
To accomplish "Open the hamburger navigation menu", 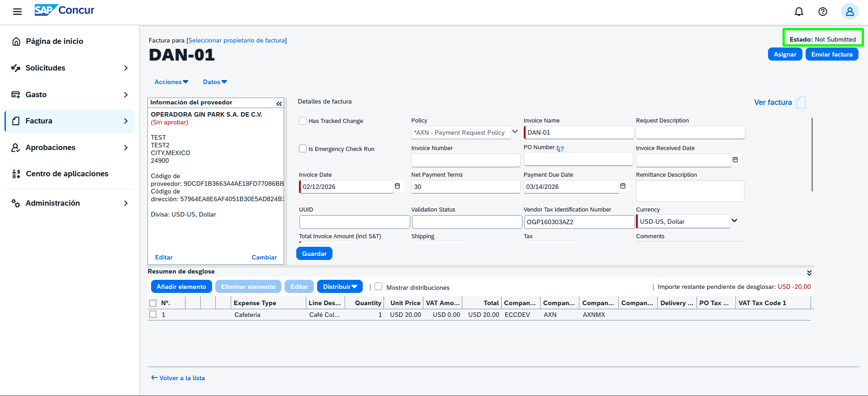I will 17,12.
